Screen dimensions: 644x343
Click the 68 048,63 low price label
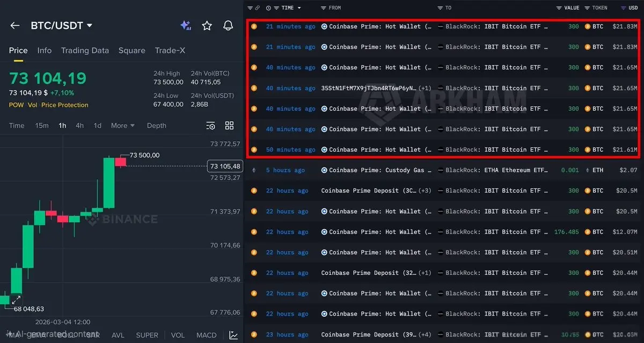pos(29,309)
